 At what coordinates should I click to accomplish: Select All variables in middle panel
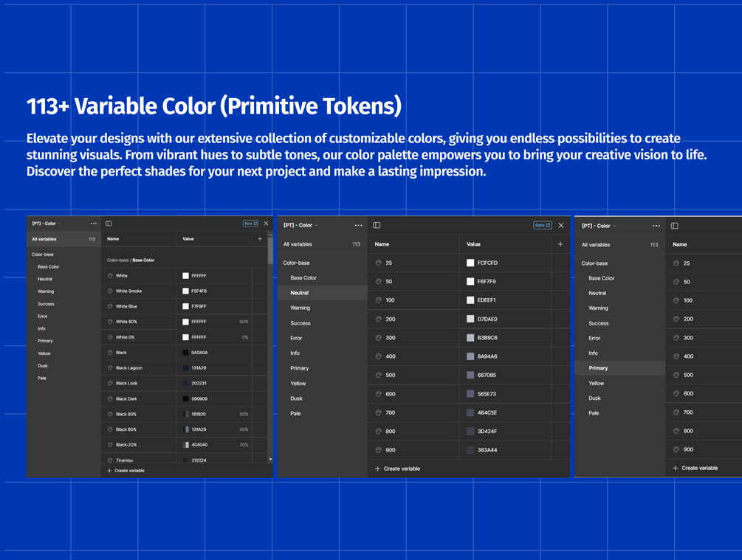(x=322, y=244)
